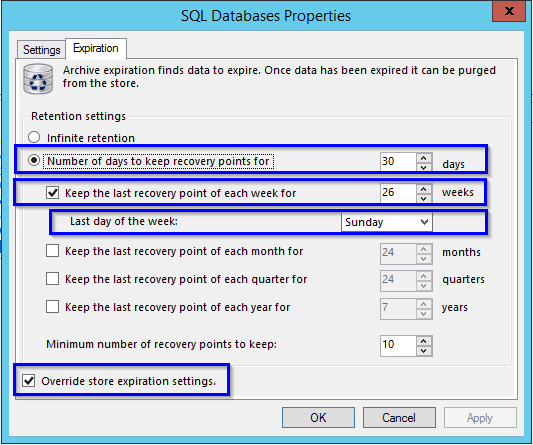Close the SQL Databases Properties dialog
This screenshot has height=445, width=533.
(509, 11)
